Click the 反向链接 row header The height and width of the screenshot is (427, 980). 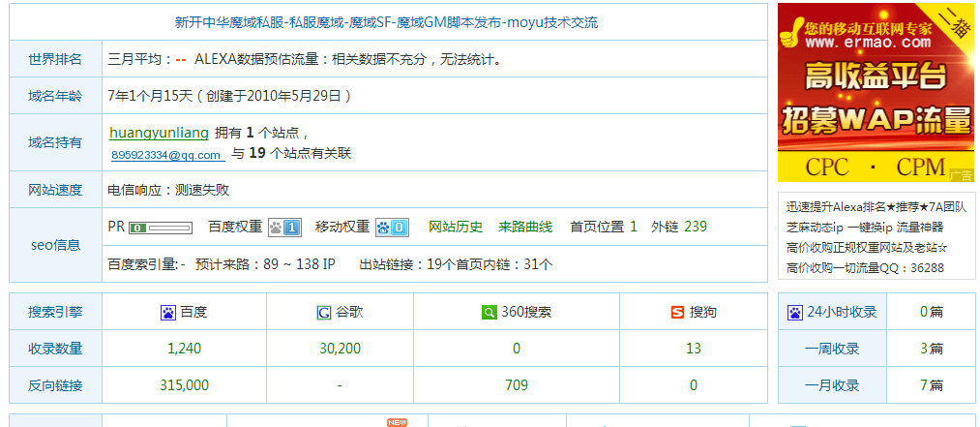tap(55, 385)
